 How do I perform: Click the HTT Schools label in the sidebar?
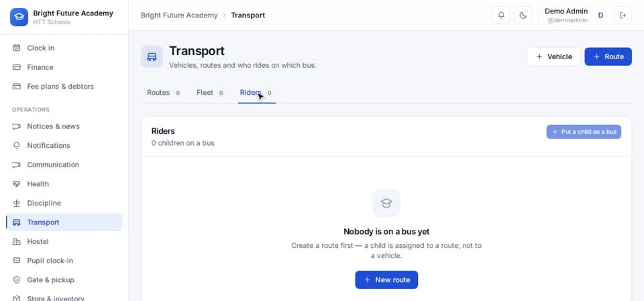pos(52,22)
